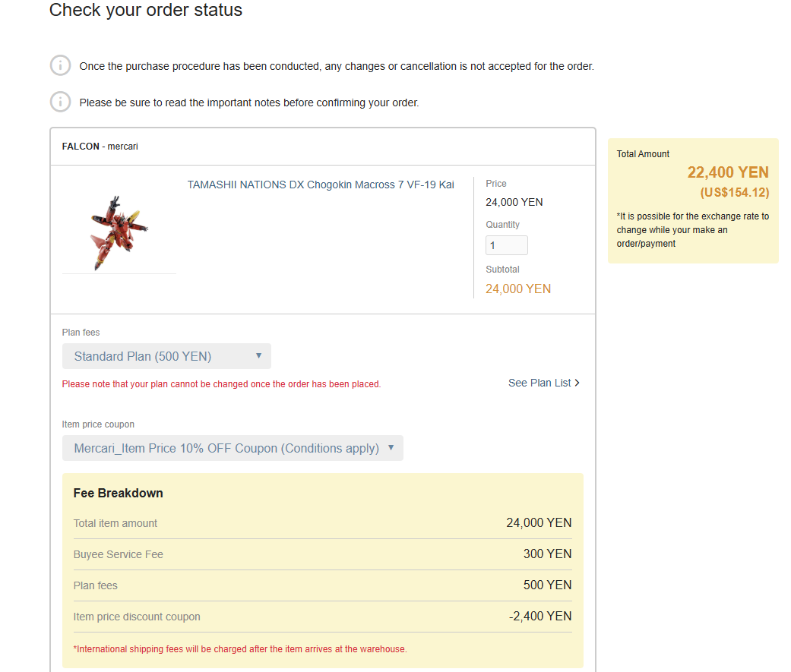Viewport: 791px width, 672px height.
Task: Click the info icon beside the important notes reminder
Action: coord(60,101)
